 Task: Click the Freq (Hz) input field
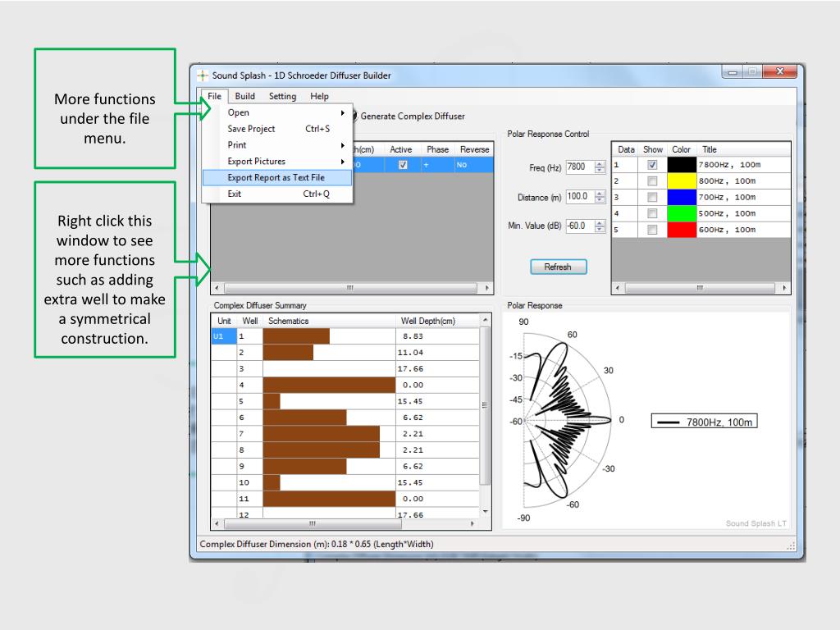point(580,167)
